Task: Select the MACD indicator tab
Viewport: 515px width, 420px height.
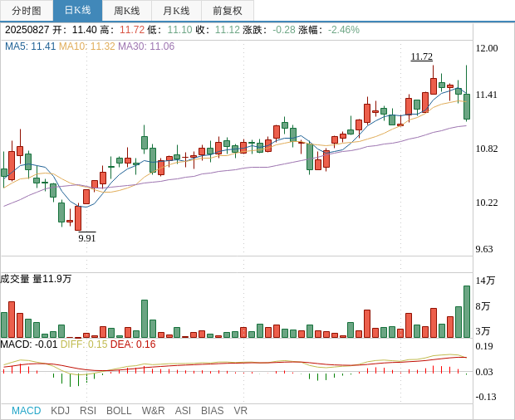Action: [26, 411]
